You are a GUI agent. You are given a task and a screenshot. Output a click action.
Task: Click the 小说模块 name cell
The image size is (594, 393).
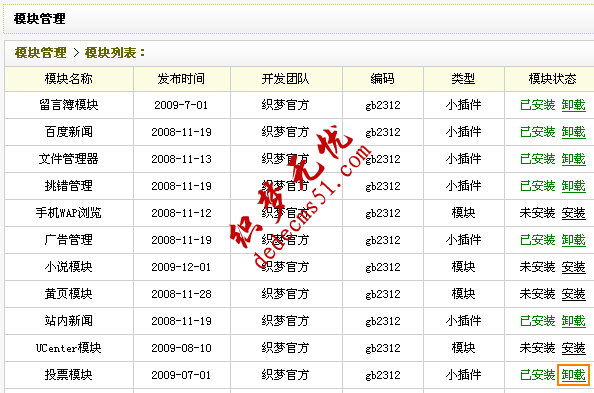click(69, 267)
